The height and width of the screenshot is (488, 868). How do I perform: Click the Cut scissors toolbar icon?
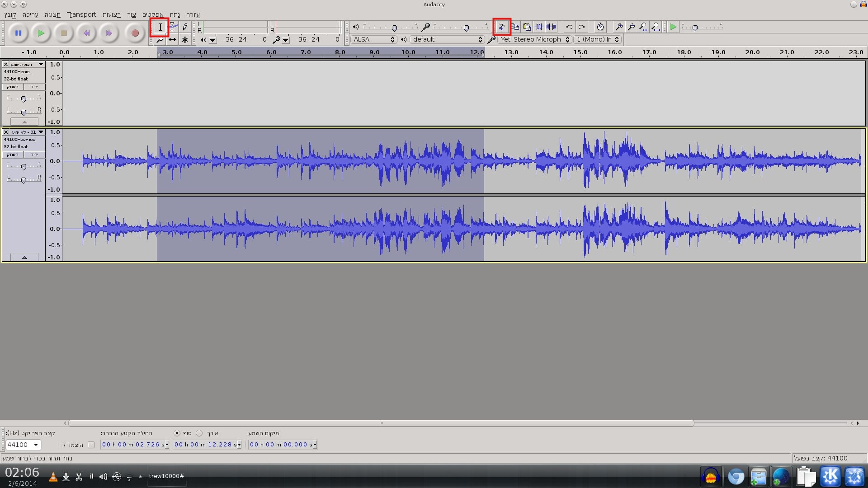click(501, 27)
